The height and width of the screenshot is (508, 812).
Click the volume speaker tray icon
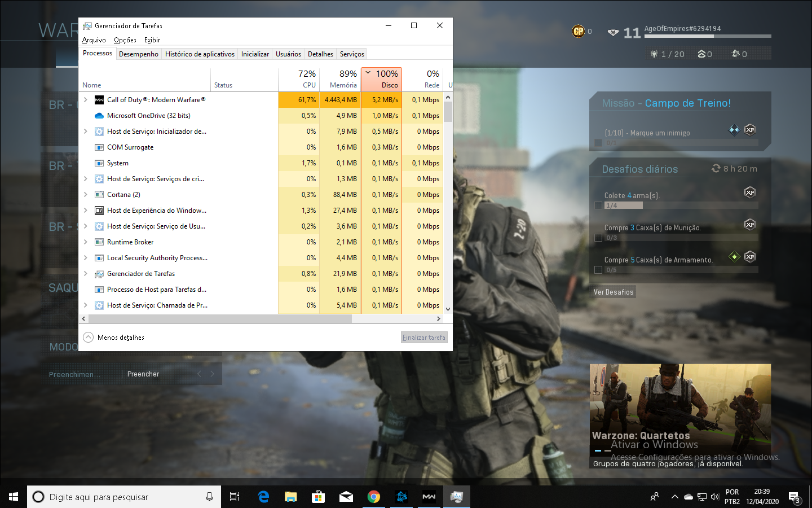(715, 497)
